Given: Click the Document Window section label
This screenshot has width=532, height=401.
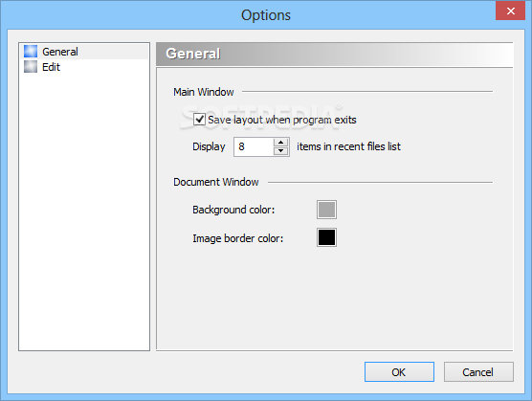Looking at the screenshot, I should tap(216, 182).
